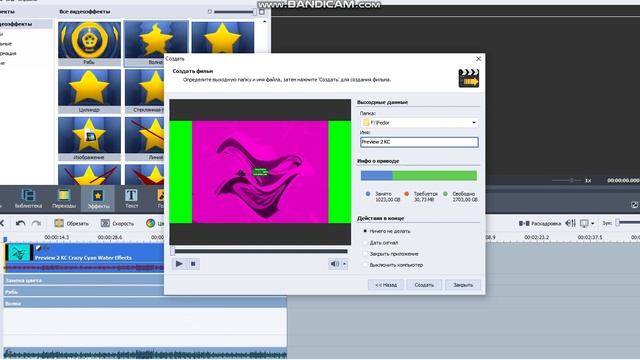The height and width of the screenshot is (360, 640).
Task: Click the color effect icon on video clip
Action: pyautogui.click(x=38, y=248)
